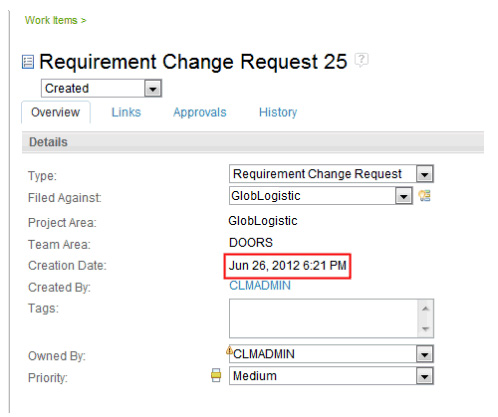Viewport: 498px width, 417px height.
Task: Expand the Filed Against GlobLogistic dropdown
Action: click(x=403, y=196)
